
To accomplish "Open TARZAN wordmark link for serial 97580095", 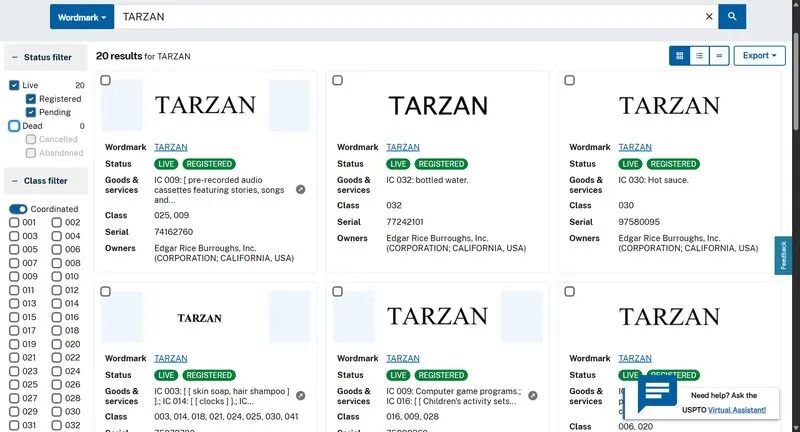I will pyautogui.click(x=635, y=147).
